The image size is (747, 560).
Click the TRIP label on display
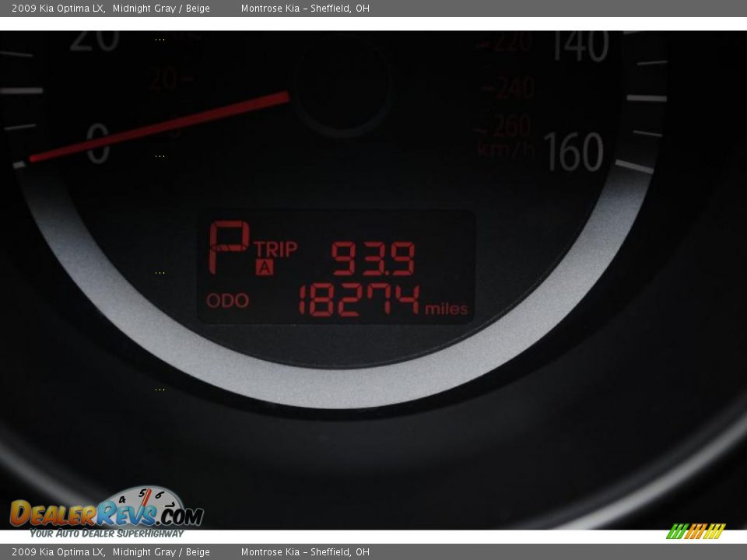pos(275,249)
